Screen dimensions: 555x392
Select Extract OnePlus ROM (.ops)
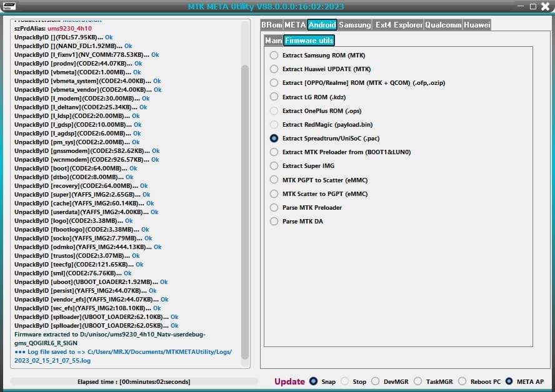[x=274, y=110]
